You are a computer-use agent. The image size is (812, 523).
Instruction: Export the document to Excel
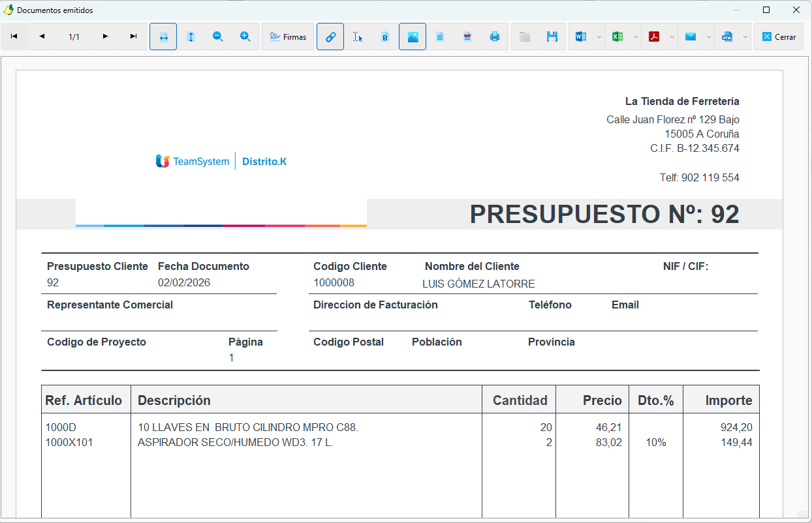617,37
